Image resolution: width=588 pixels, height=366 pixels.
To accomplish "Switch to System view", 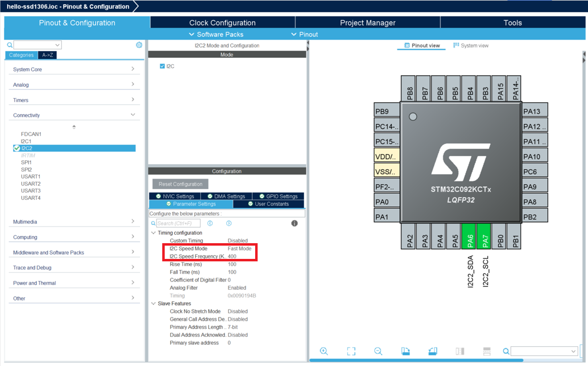I will tap(470, 46).
